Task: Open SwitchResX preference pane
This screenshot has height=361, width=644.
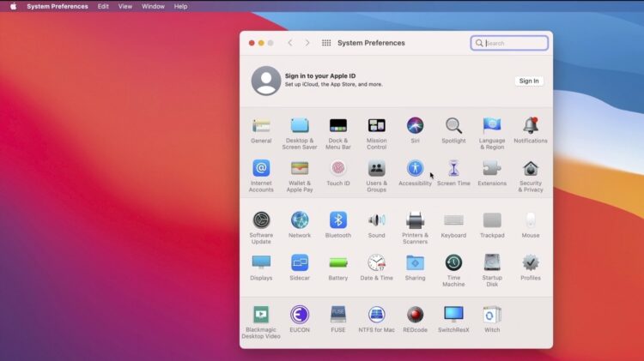Action: (453, 315)
